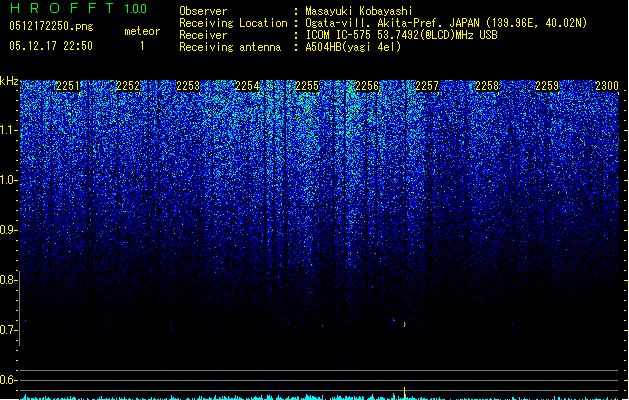This screenshot has width=629, height=400.
Task: Click the 2300 time marker
Action: tap(607, 86)
